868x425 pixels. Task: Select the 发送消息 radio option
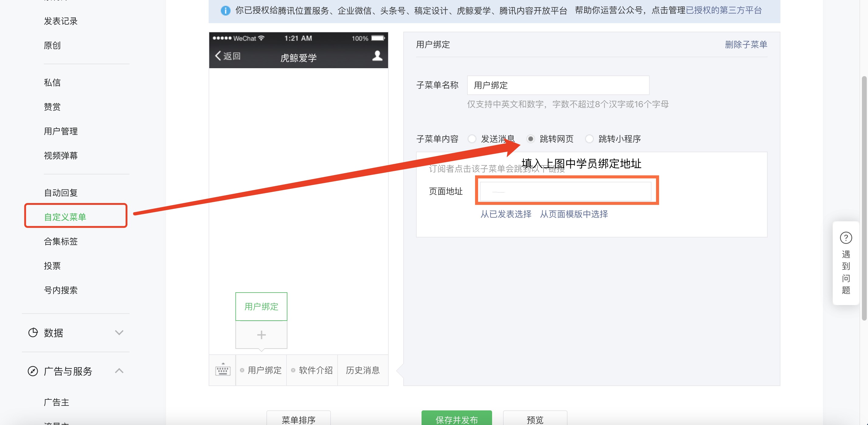tap(472, 139)
